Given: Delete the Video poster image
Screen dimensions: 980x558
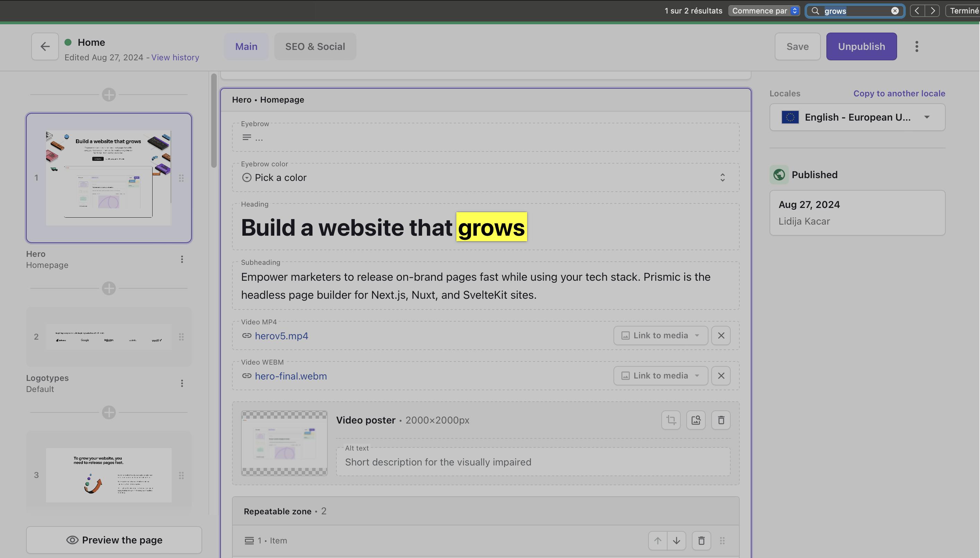Looking at the screenshot, I should tap(720, 420).
